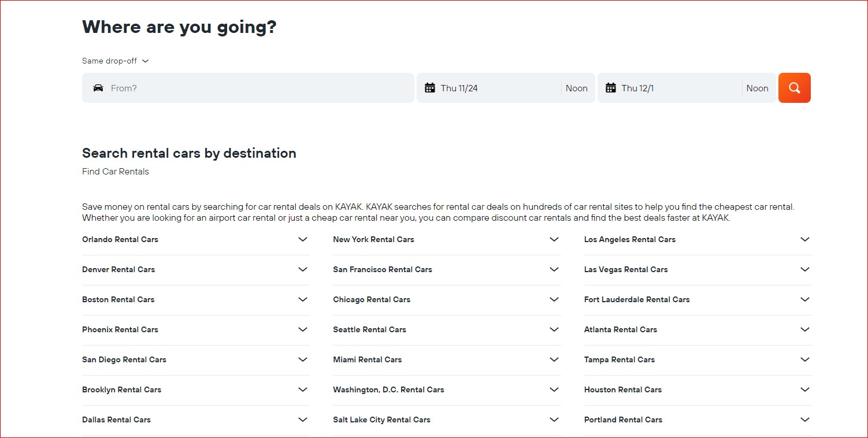Expand New York Rental Cars chevron
This screenshot has width=868, height=438.
point(554,239)
